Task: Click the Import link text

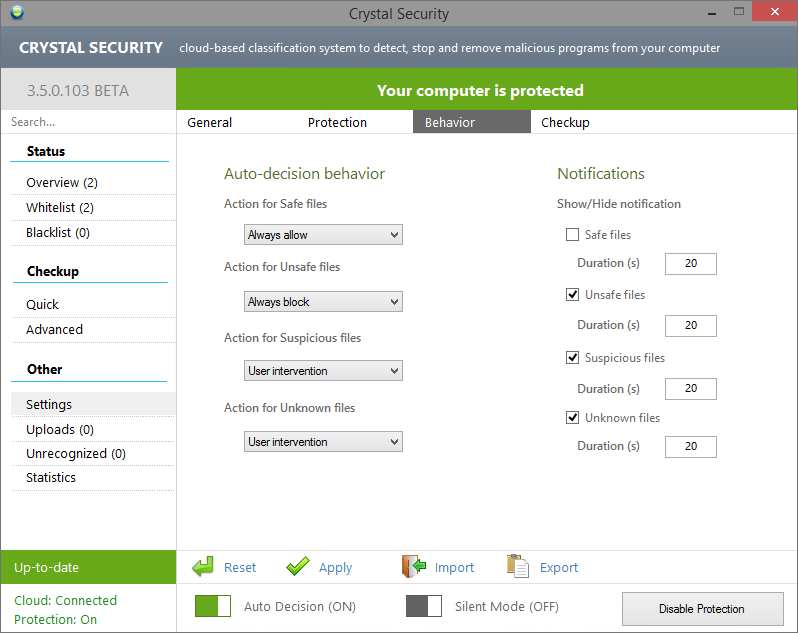Action: [454, 568]
